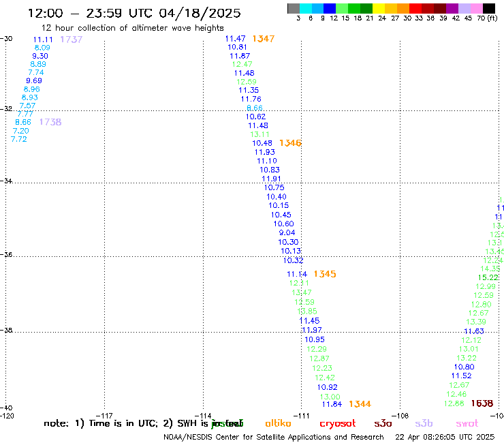This screenshot has height=443, width=504.
Task: Select the wave height reading 12.68
Action: pyautogui.click(x=454, y=403)
